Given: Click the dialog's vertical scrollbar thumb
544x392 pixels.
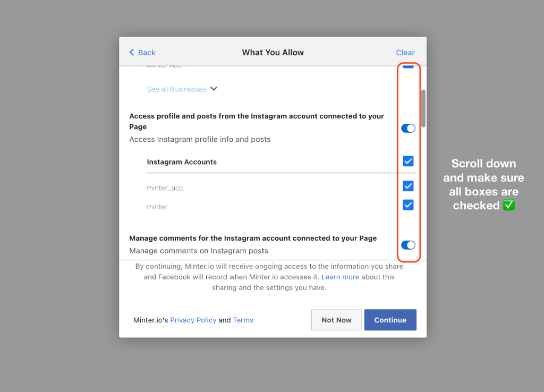Looking at the screenshot, I should (423, 108).
